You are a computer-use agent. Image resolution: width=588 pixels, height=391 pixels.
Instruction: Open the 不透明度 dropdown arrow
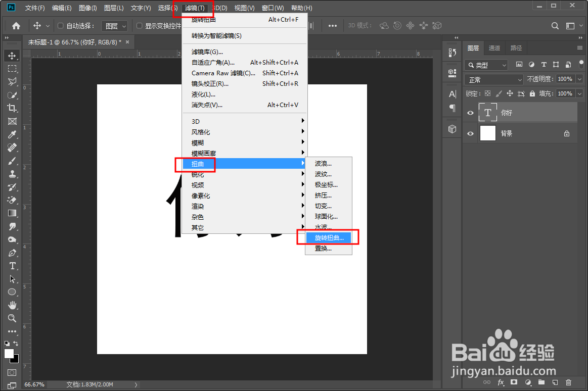[580, 79]
